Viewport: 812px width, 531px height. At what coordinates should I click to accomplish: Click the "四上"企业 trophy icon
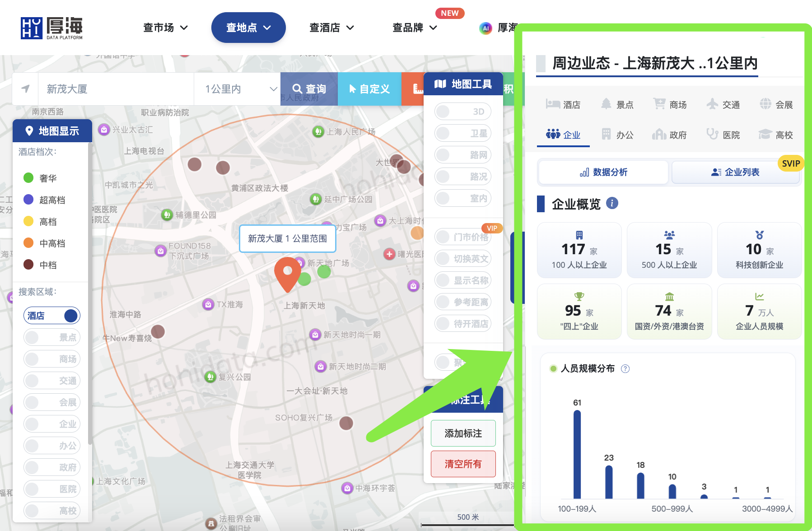click(x=579, y=297)
